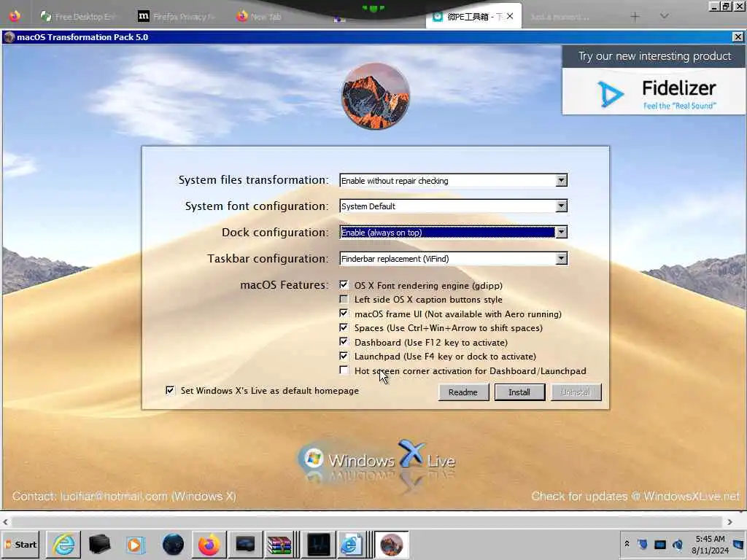
Task: Expand the Dock configuration dropdown arrow
Action: [561, 233]
